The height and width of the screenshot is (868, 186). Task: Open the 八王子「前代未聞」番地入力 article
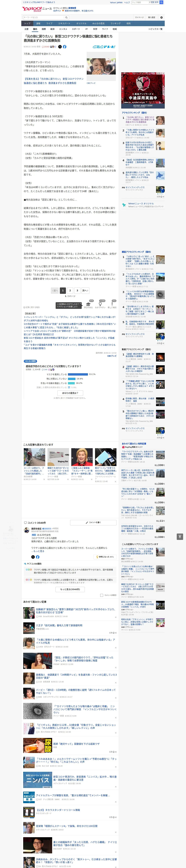coord(59,625)
